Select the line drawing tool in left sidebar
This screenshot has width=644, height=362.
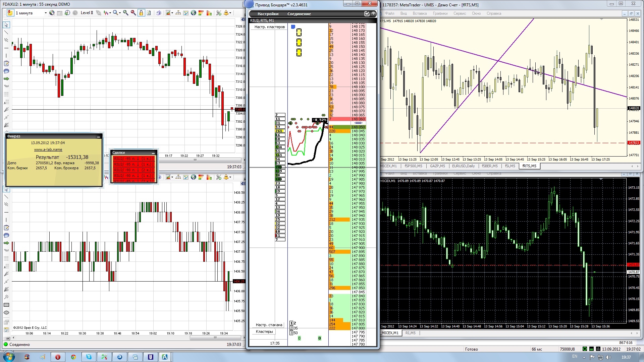click(6, 33)
